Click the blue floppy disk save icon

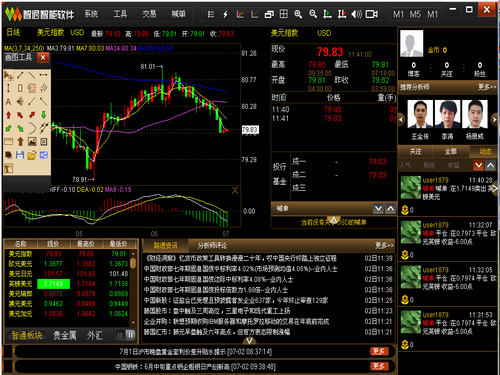click(20, 155)
